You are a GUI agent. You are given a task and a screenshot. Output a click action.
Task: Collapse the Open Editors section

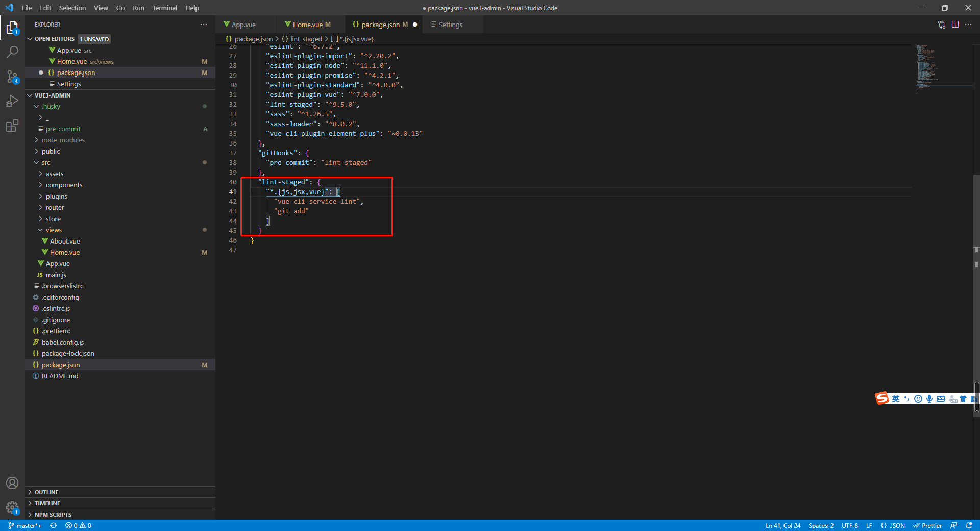tap(30, 39)
